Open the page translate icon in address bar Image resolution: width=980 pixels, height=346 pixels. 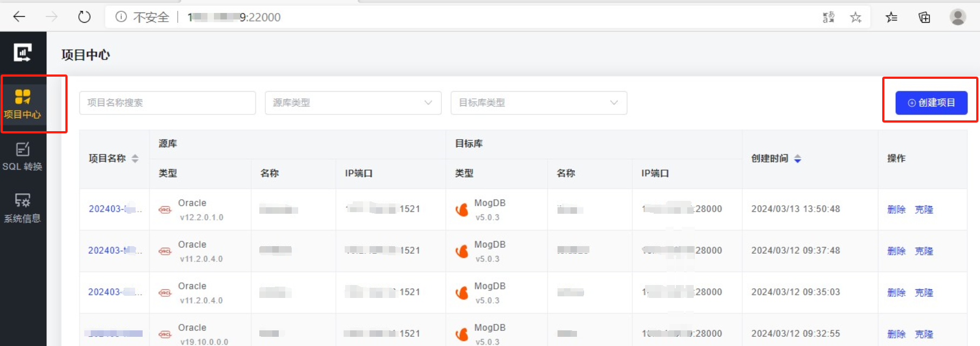coord(828,17)
